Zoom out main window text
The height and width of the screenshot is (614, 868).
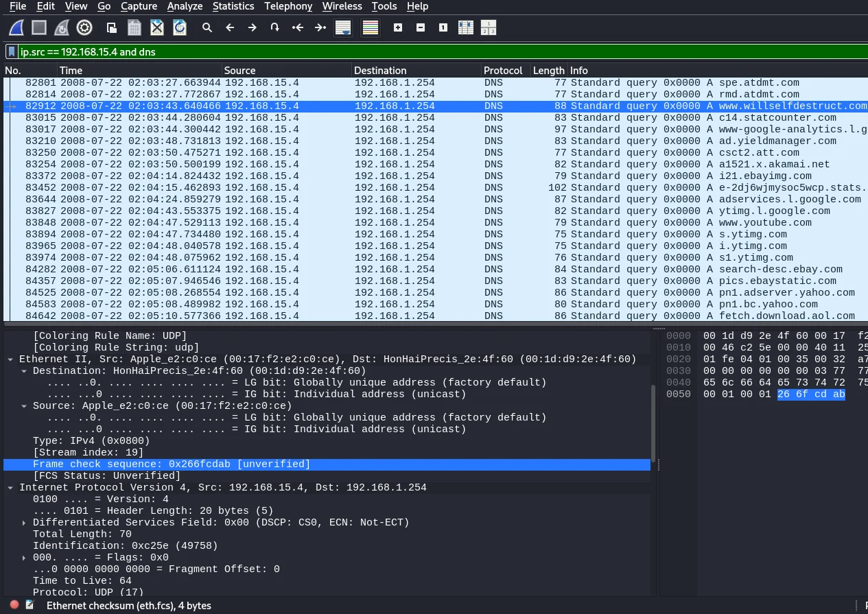point(421,27)
